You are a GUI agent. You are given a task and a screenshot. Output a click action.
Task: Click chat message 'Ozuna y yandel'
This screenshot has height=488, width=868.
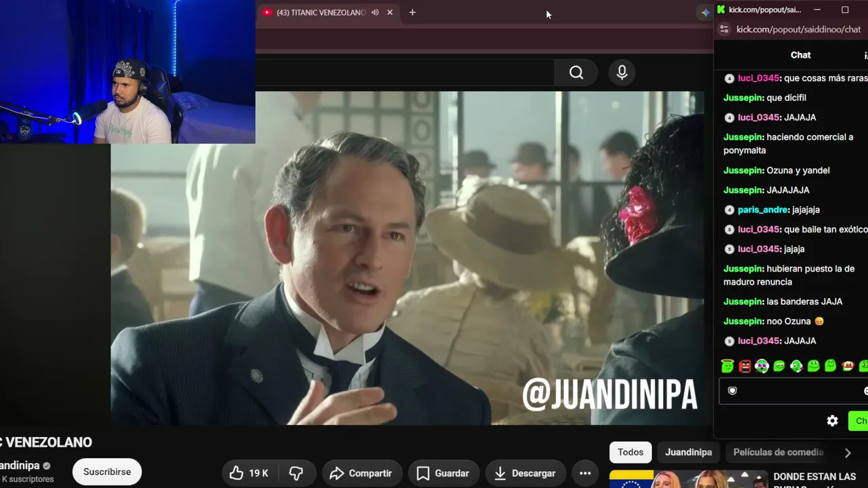coord(798,171)
